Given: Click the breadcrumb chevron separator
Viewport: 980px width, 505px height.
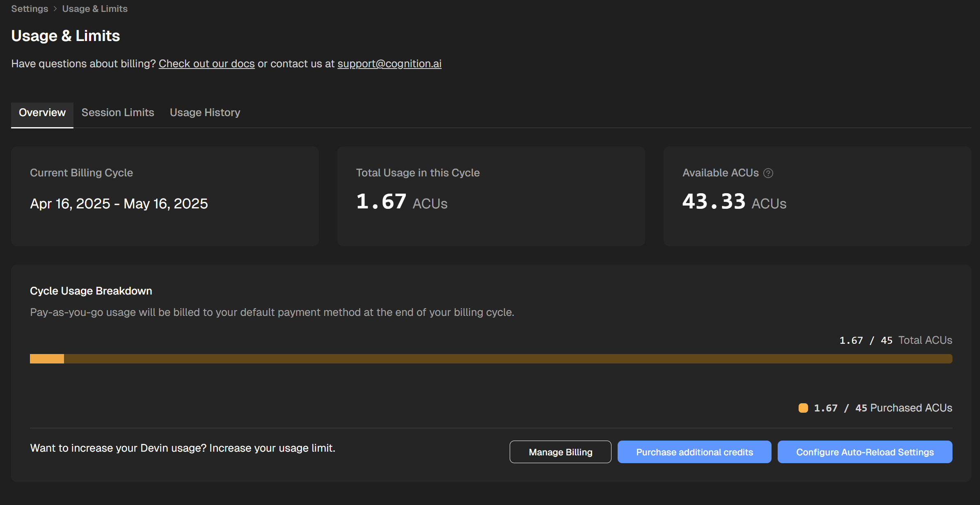Looking at the screenshot, I should point(55,9).
